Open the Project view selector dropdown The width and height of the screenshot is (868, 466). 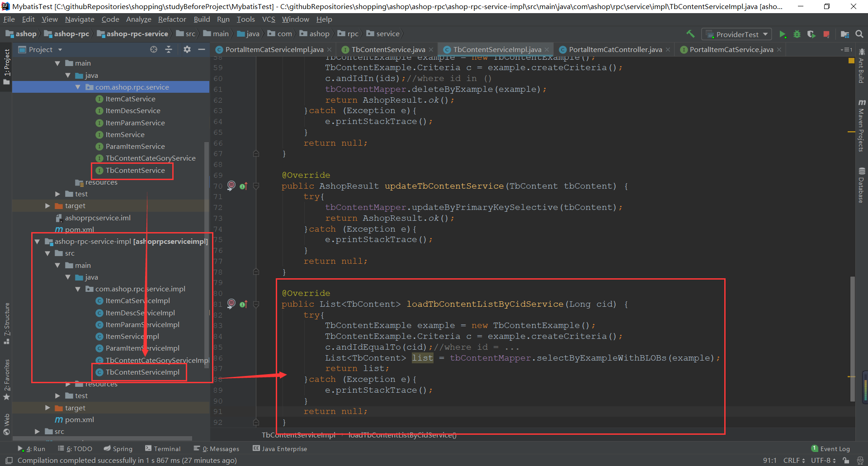tap(40, 49)
